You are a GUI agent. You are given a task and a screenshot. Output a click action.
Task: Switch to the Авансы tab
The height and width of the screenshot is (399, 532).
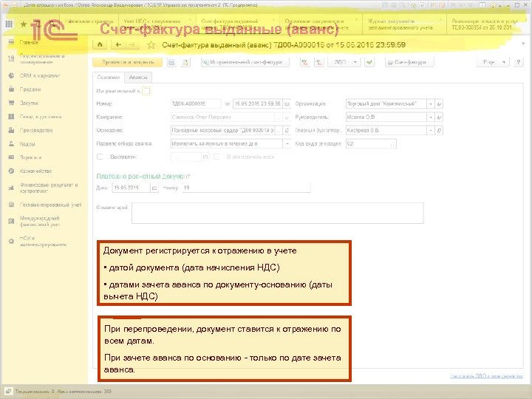point(138,78)
